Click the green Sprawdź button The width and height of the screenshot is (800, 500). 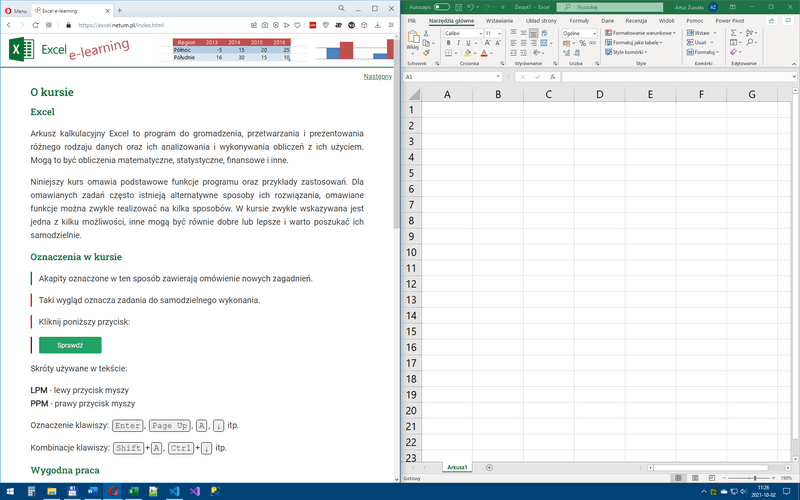(70, 345)
